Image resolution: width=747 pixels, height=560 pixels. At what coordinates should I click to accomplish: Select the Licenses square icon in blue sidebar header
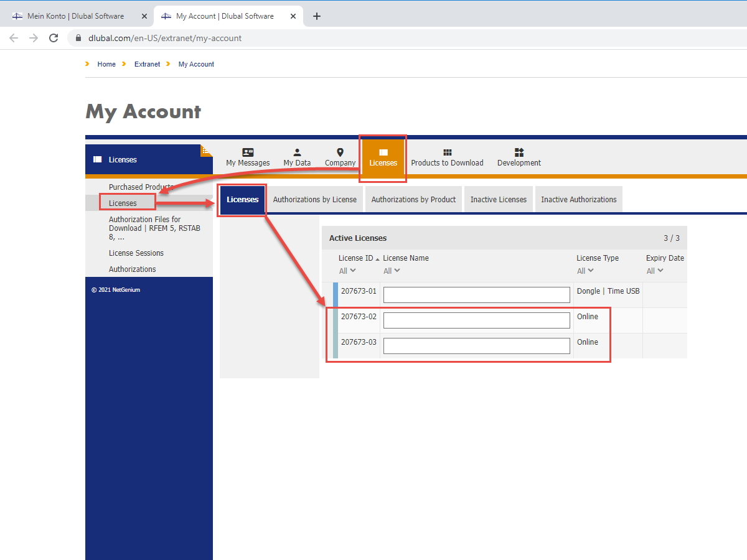click(x=96, y=159)
